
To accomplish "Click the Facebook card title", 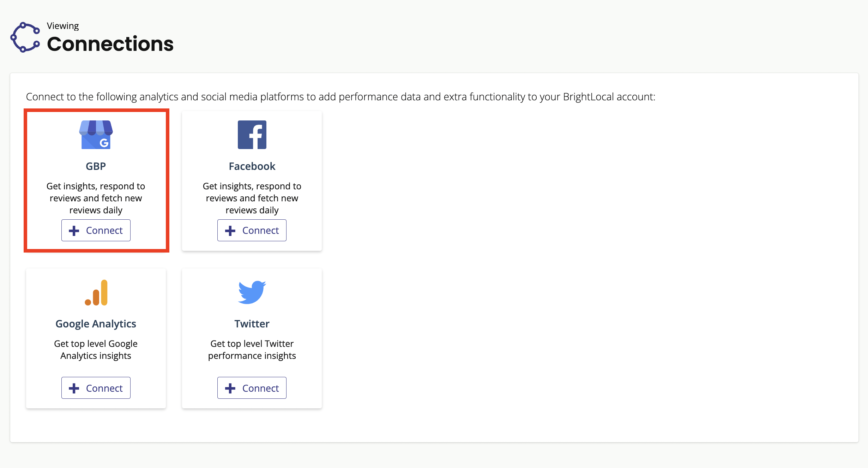I will click(252, 166).
